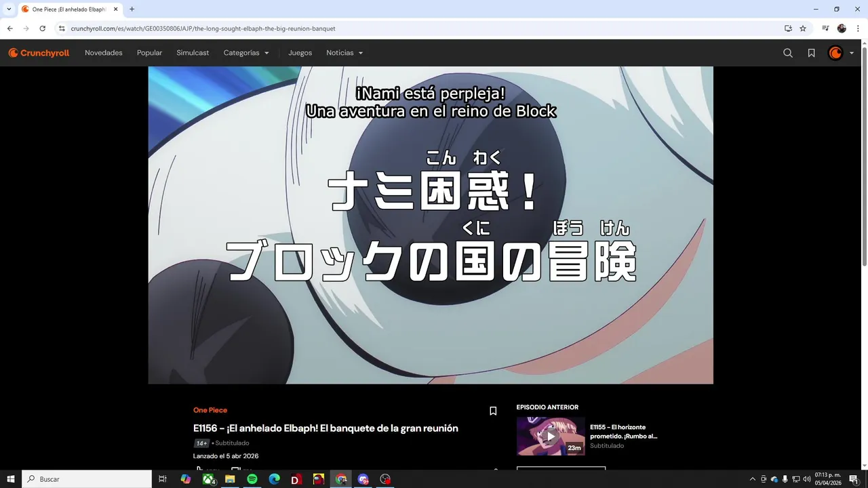868x488 pixels.
Task: Open Spotify from taskbar
Action: pyautogui.click(x=252, y=479)
